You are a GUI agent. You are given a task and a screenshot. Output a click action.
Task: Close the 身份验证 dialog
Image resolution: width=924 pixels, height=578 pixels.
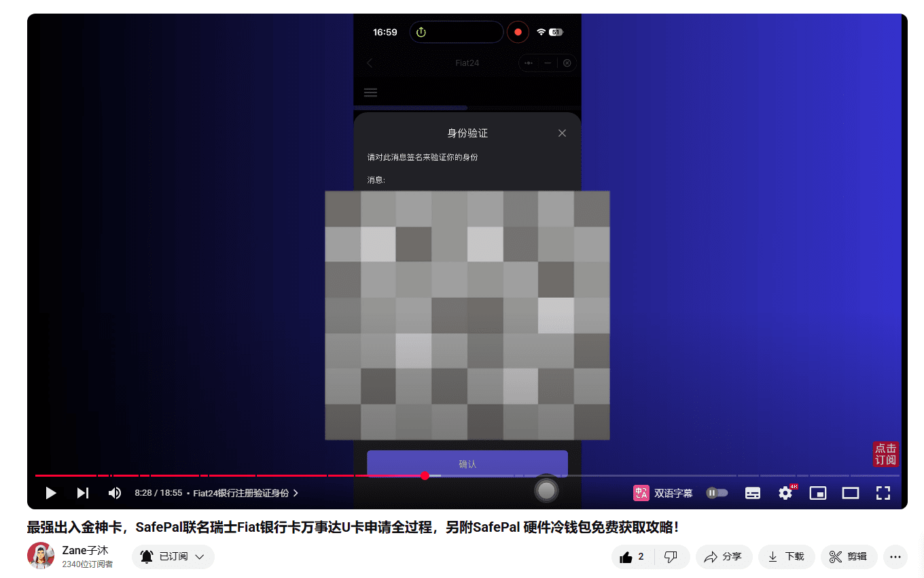point(562,133)
